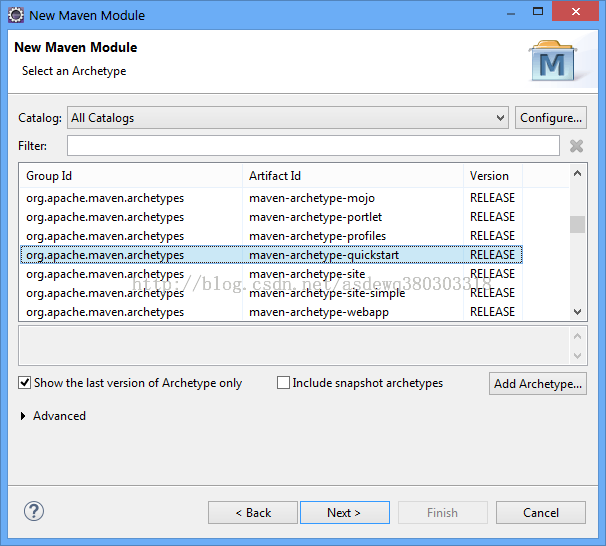Expand the Advanced section
This screenshot has height=546, width=606.
[23, 416]
